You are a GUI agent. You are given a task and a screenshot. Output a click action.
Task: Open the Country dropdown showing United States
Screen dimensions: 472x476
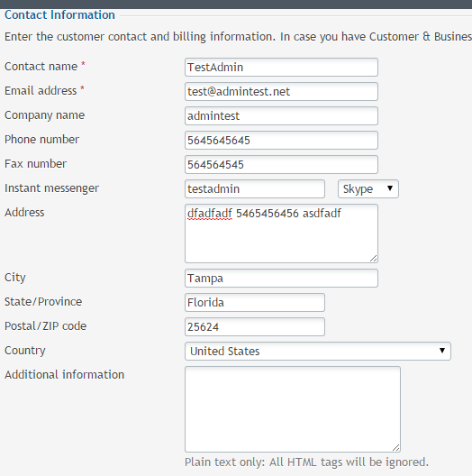click(318, 351)
